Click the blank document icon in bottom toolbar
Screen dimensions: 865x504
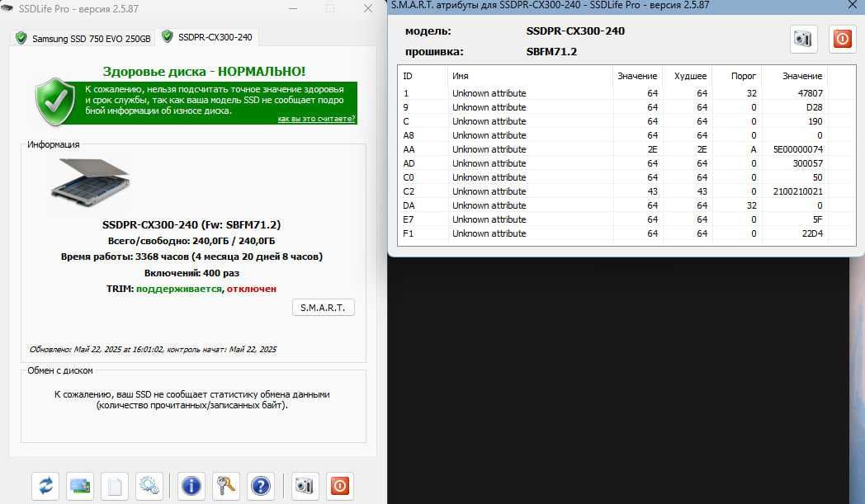[x=115, y=486]
